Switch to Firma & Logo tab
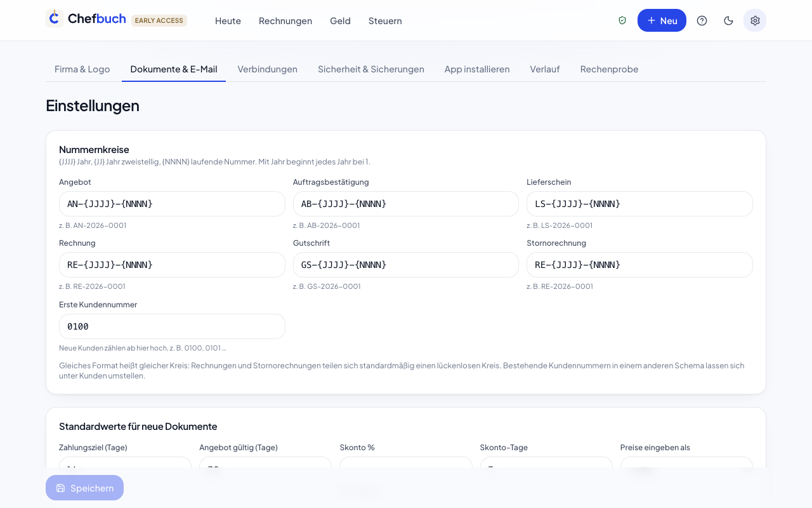This screenshot has height=508, width=812. (x=82, y=69)
